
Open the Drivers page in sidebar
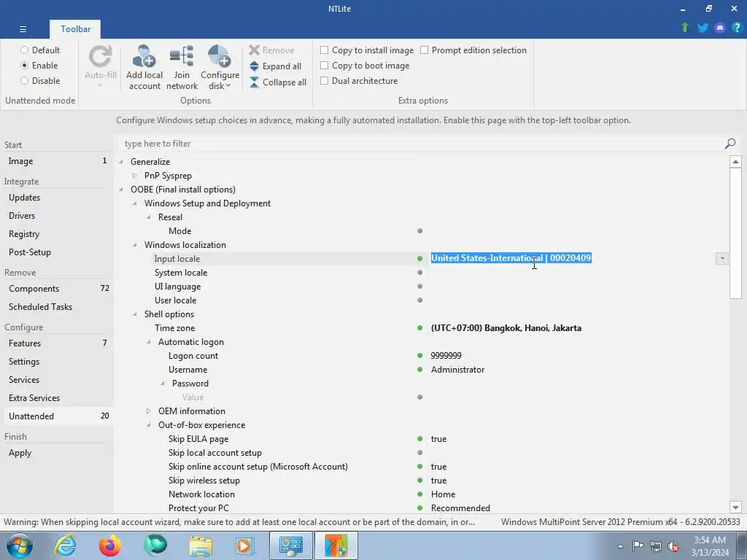click(x=57, y=216)
